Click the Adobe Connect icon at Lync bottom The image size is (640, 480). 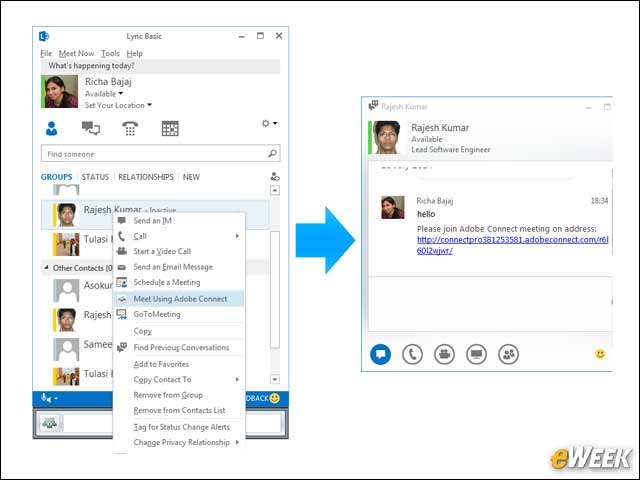(50, 423)
